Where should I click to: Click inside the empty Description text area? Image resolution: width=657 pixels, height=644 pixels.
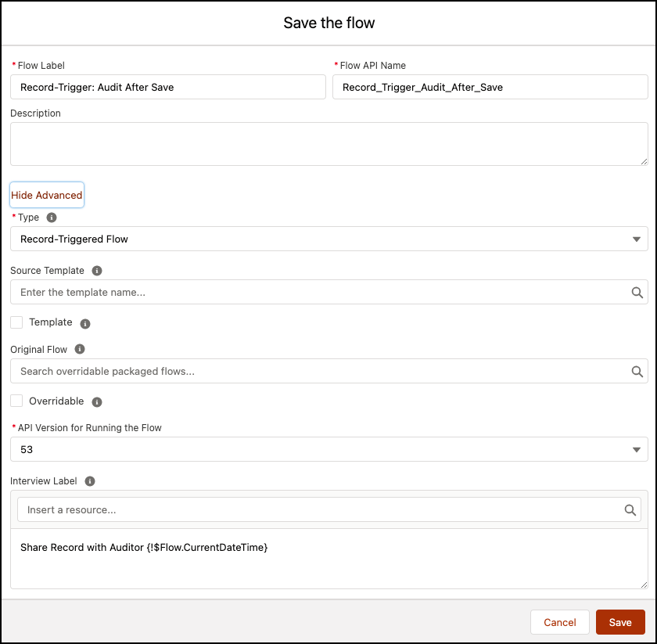[x=329, y=144]
